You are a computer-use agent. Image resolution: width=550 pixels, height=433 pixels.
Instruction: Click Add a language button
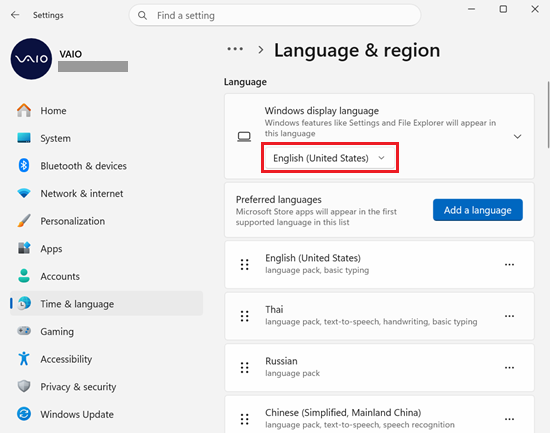[x=478, y=210]
